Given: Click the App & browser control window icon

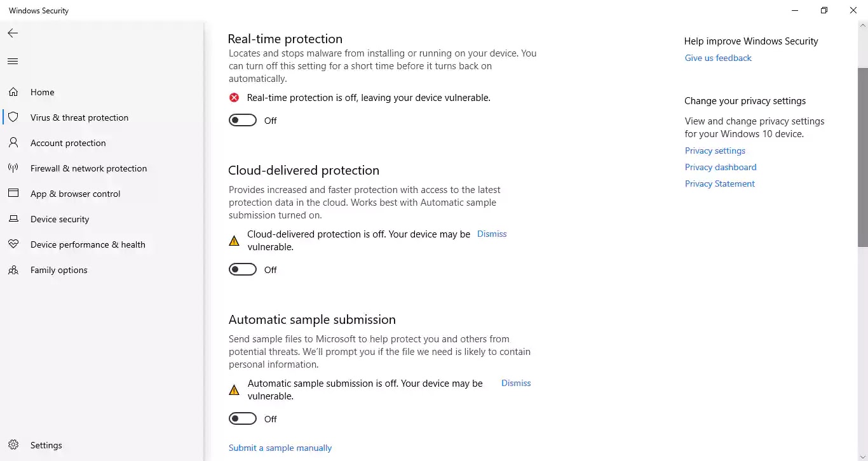Looking at the screenshot, I should (13, 194).
